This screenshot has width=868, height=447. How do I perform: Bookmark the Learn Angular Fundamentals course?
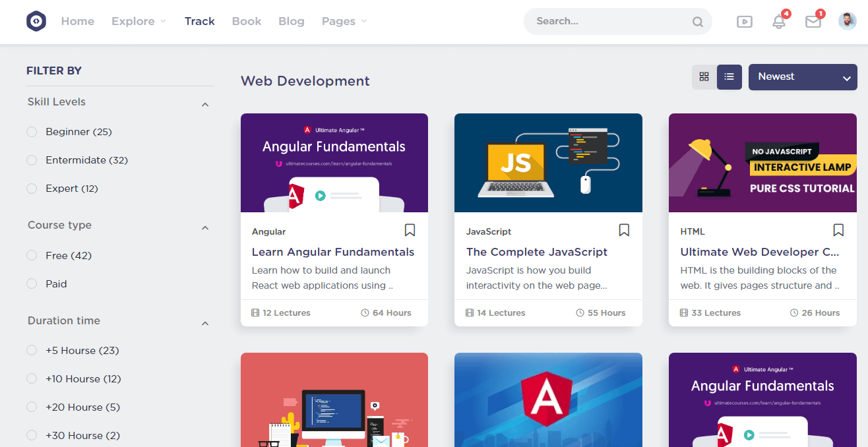coord(410,230)
